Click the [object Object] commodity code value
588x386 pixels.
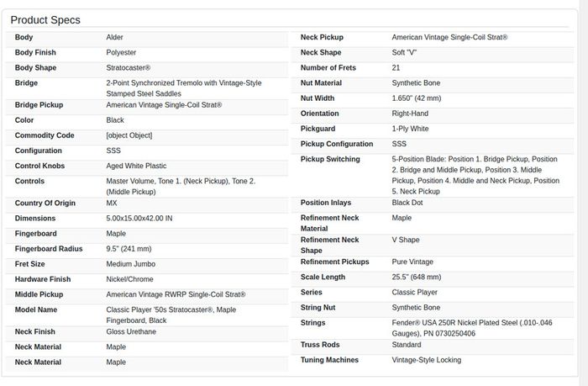pos(129,135)
